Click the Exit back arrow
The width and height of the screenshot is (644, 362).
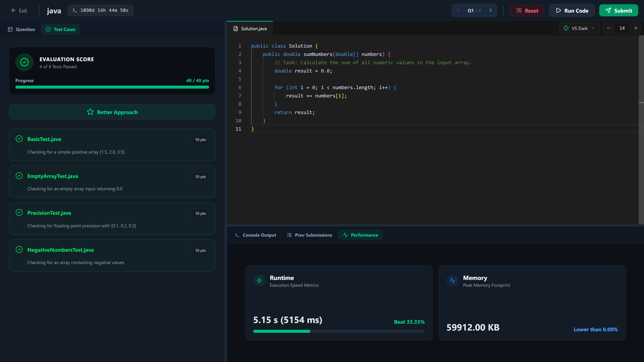[14, 11]
